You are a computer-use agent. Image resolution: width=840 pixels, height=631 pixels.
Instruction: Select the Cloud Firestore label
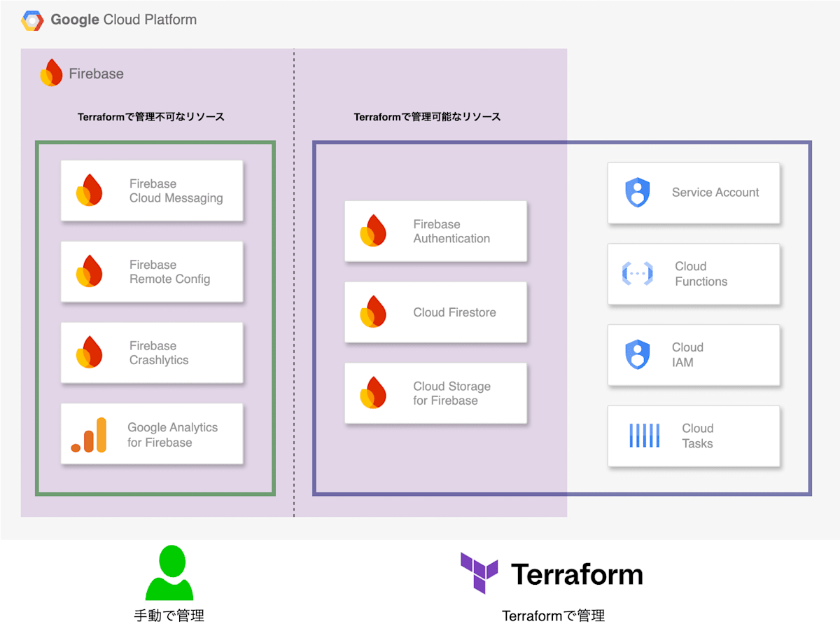click(x=454, y=312)
